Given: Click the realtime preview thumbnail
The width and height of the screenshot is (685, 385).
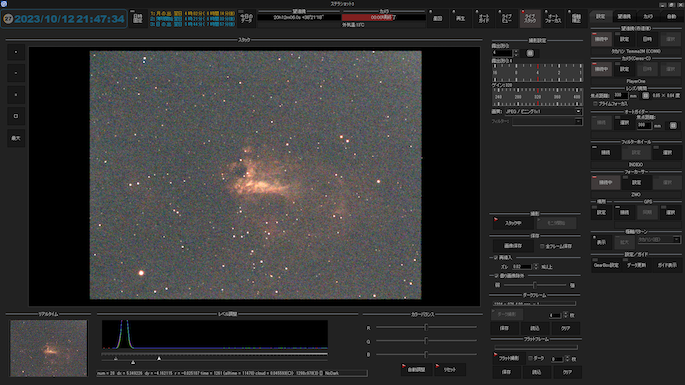Looking at the screenshot, I should pos(48,348).
